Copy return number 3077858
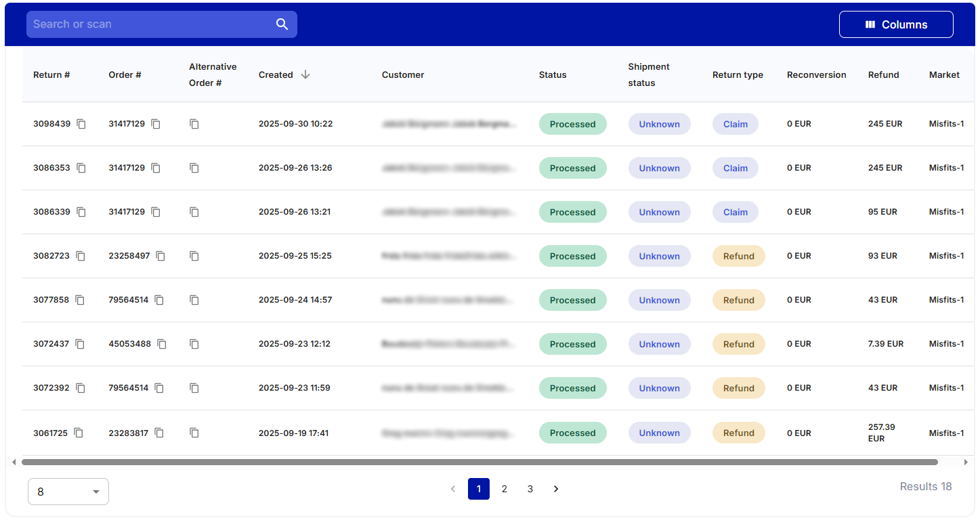The height and width of the screenshot is (520, 980). (x=81, y=300)
